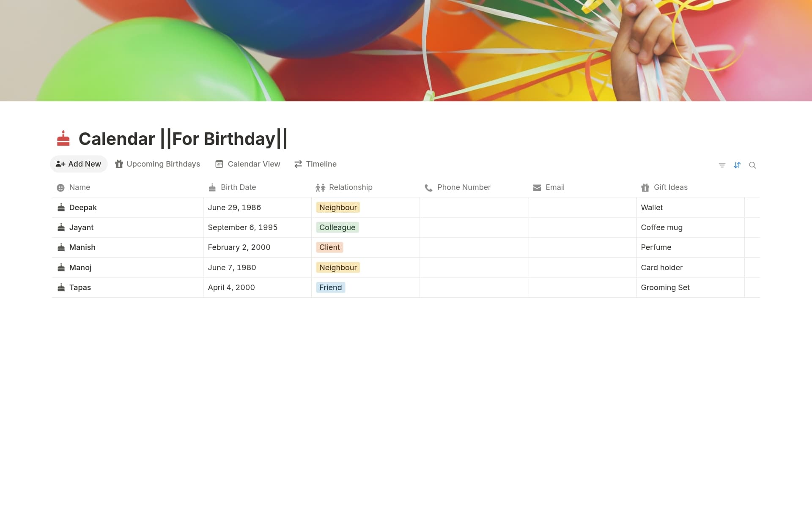The image size is (812, 507).
Task: Open the search icon for the database
Action: (753, 165)
